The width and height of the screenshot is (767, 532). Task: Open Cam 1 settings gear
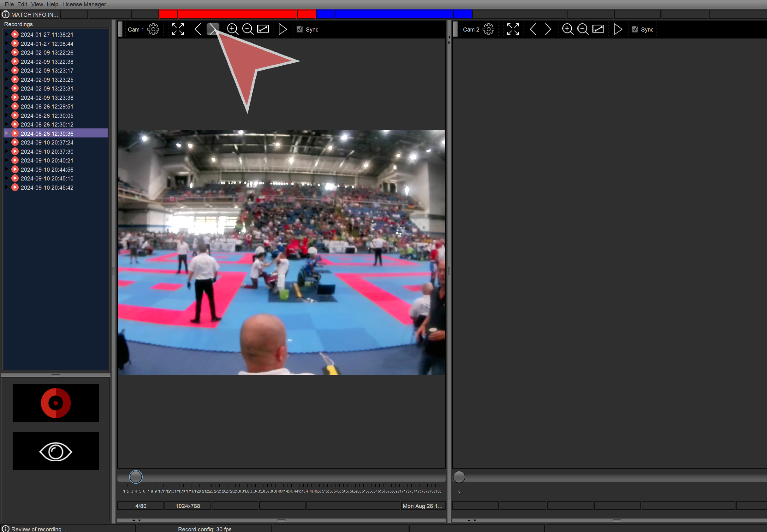tap(153, 29)
